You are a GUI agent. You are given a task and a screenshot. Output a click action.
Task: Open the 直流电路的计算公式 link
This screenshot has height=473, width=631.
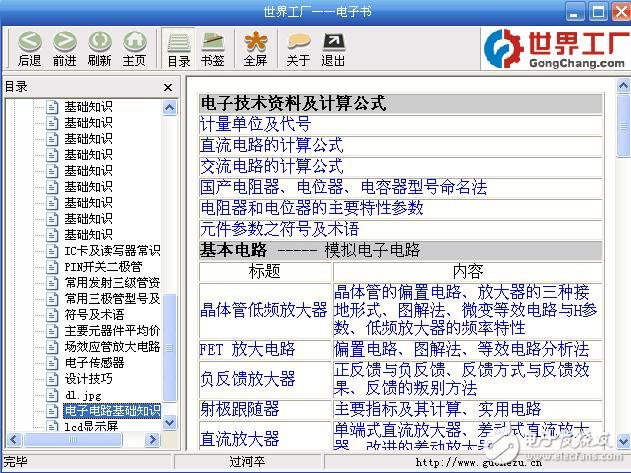point(271,145)
